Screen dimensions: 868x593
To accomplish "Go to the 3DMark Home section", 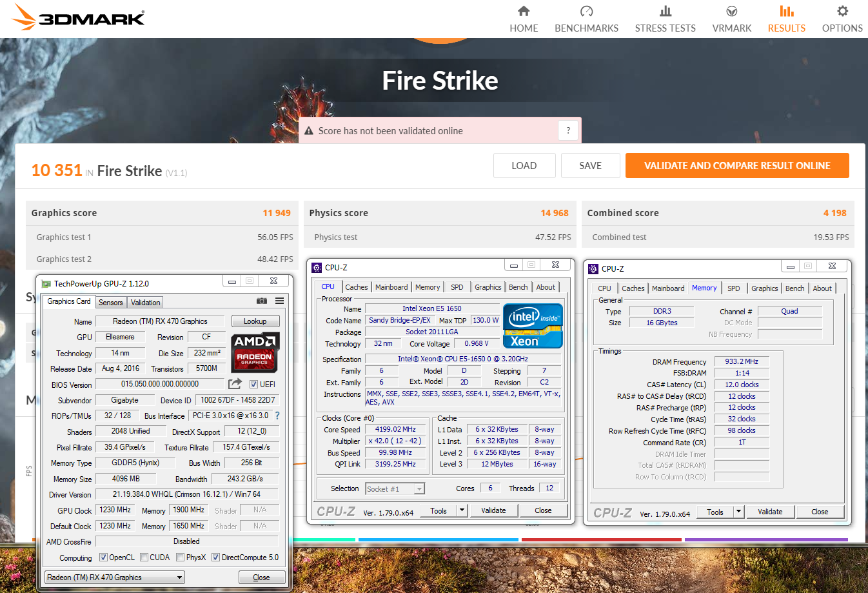I will point(524,19).
